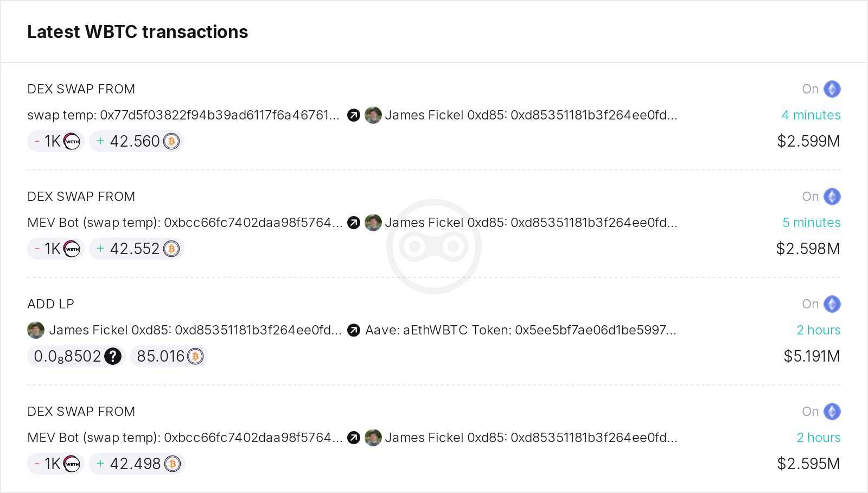Click the avatar on the second transaction row
Viewport: 868px width, 493px height.
click(x=373, y=223)
